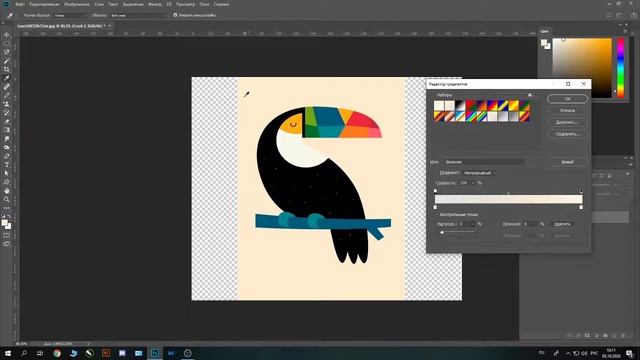
Task: Confirm gradient with the OK button
Action: (x=567, y=99)
